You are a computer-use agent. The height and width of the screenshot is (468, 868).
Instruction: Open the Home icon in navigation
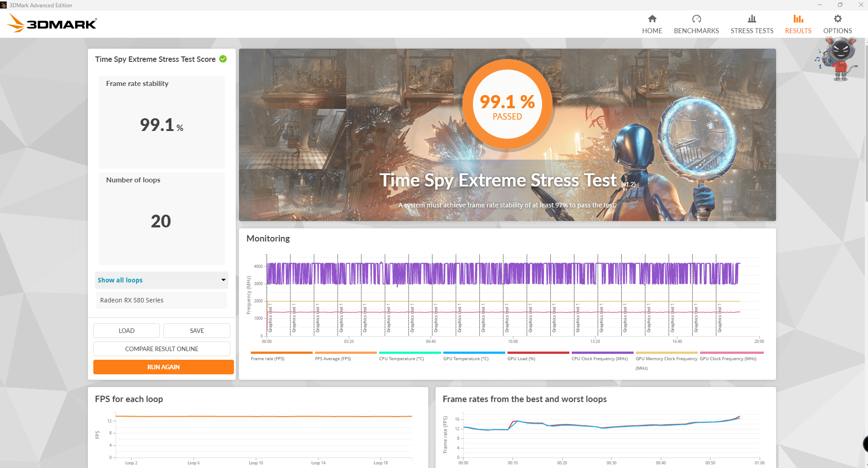[x=652, y=19]
